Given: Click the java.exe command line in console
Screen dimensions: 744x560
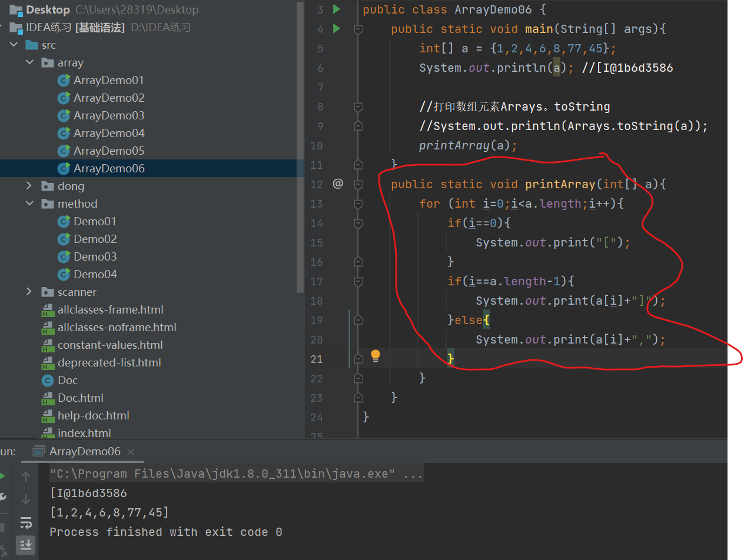Looking at the screenshot, I should point(237,474).
